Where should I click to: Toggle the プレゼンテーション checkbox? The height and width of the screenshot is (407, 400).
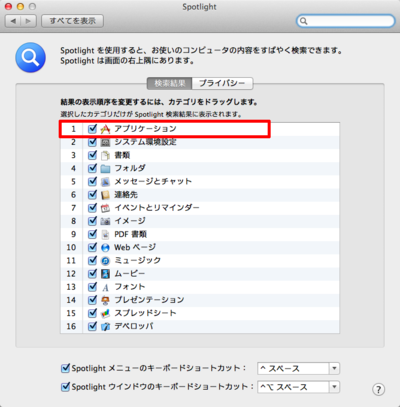tap(92, 300)
